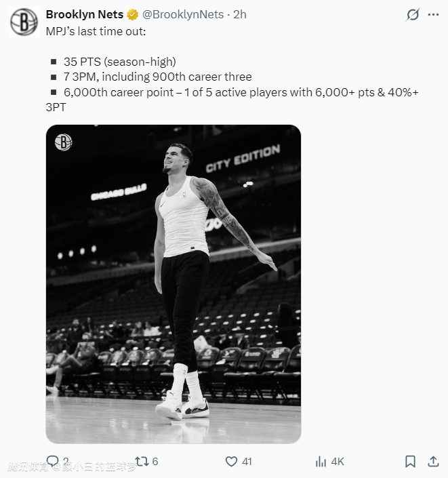Click the like count of 41
The height and width of the screenshot is (478, 448).
point(247,462)
